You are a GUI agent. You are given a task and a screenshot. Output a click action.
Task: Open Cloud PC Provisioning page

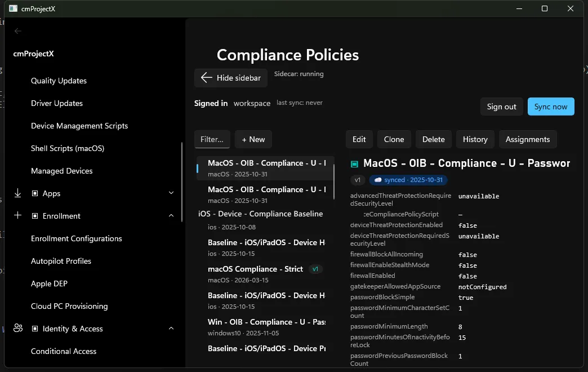[69, 306]
